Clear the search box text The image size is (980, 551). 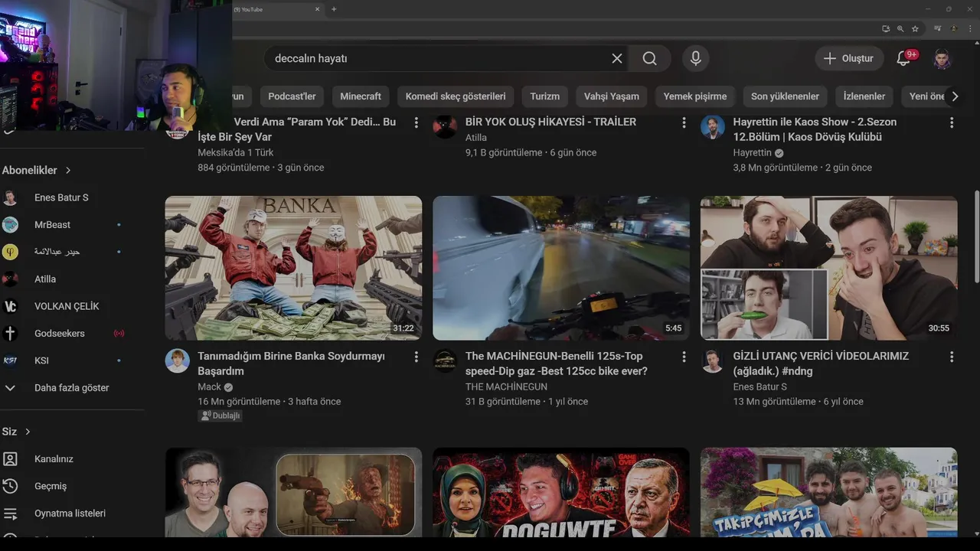617,58
